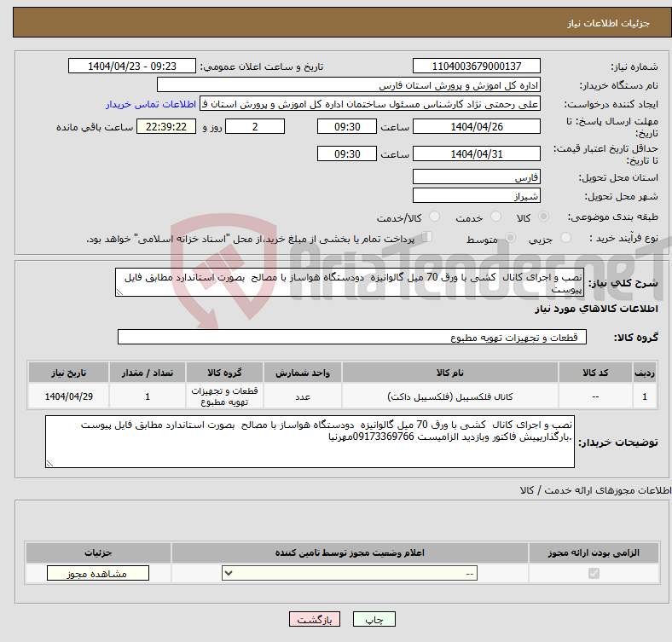Click the request creator name field

(370, 104)
